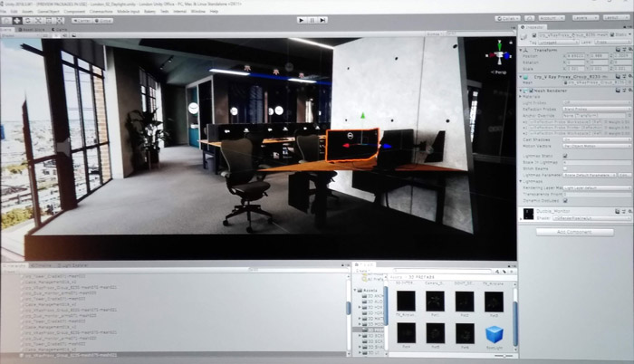Select the Rect Transform tool
This screenshot has width=634, height=364.
point(47,20)
